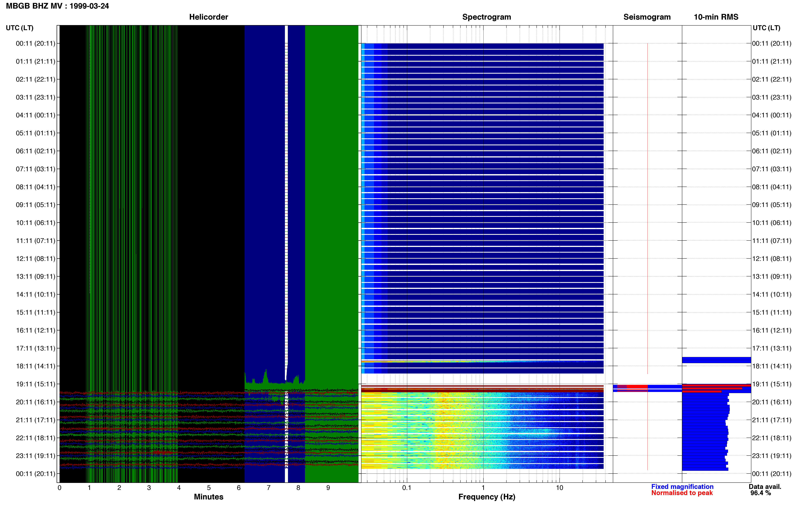Viewport: 812px width, 508px height.
Task: Click the 4 tick on the Minutes axis
Action: (x=179, y=488)
